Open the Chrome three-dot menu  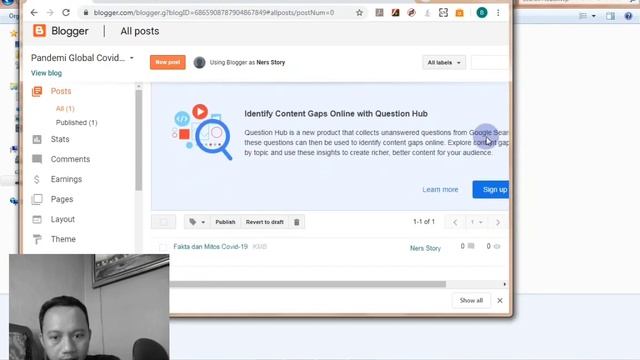click(x=498, y=13)
